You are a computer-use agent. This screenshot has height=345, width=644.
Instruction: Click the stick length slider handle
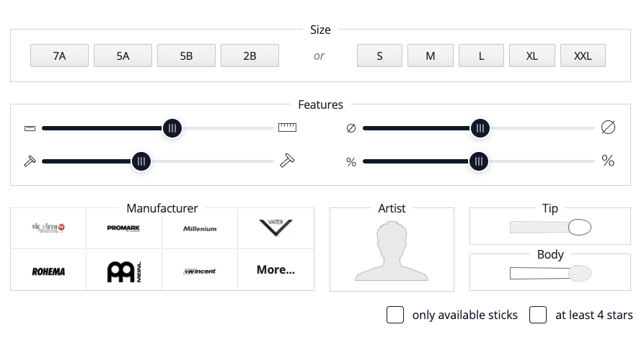pos(172,128)
